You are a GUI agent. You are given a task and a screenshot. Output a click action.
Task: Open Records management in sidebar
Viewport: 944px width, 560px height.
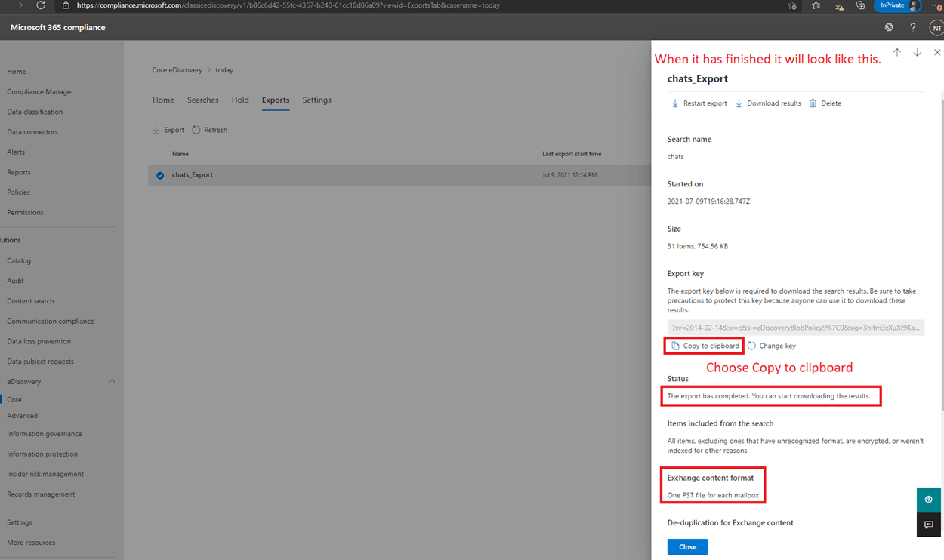tap(41, 494)
